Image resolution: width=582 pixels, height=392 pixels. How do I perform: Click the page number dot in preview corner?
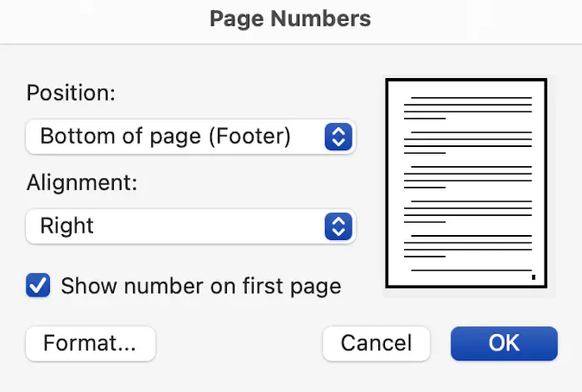pos(533,277)
